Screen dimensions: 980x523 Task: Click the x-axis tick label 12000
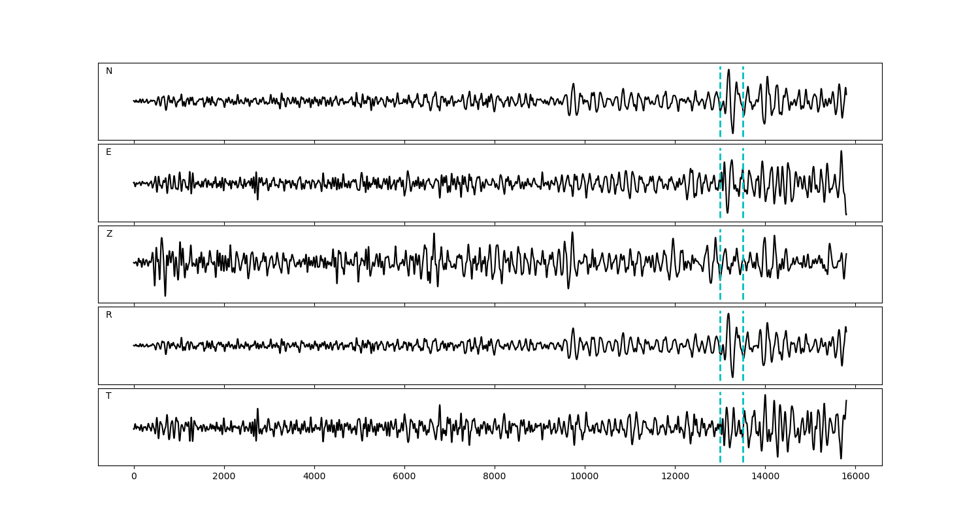675,477
